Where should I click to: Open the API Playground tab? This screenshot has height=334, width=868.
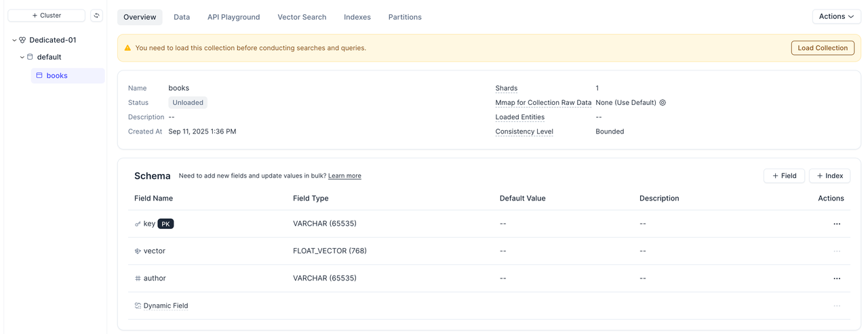[x=233, y=17]
